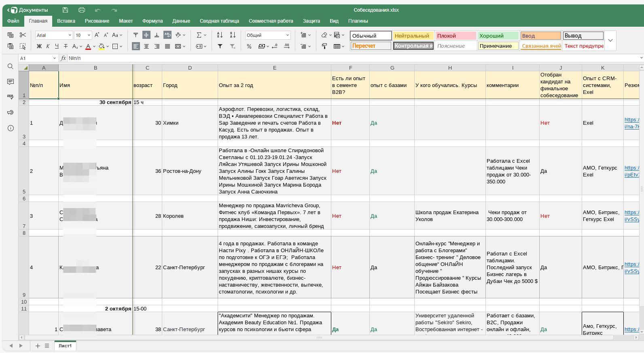Open the list of sheets icon
Screen dimensions: 644x353
[x=47, y=346]
